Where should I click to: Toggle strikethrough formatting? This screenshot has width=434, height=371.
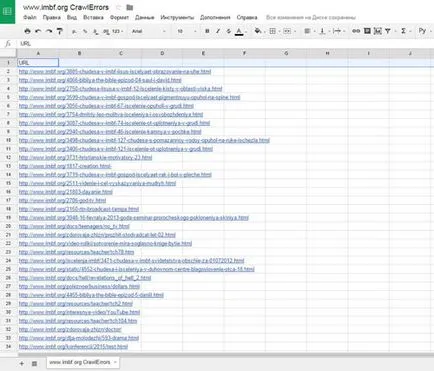228,31
